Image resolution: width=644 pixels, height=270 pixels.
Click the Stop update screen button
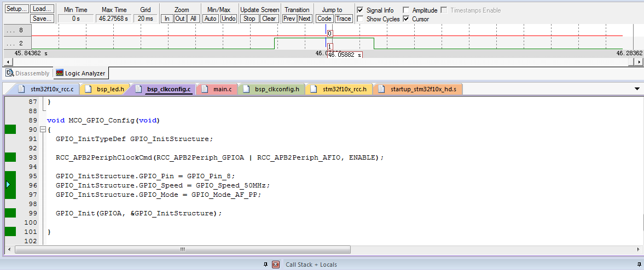250,19
